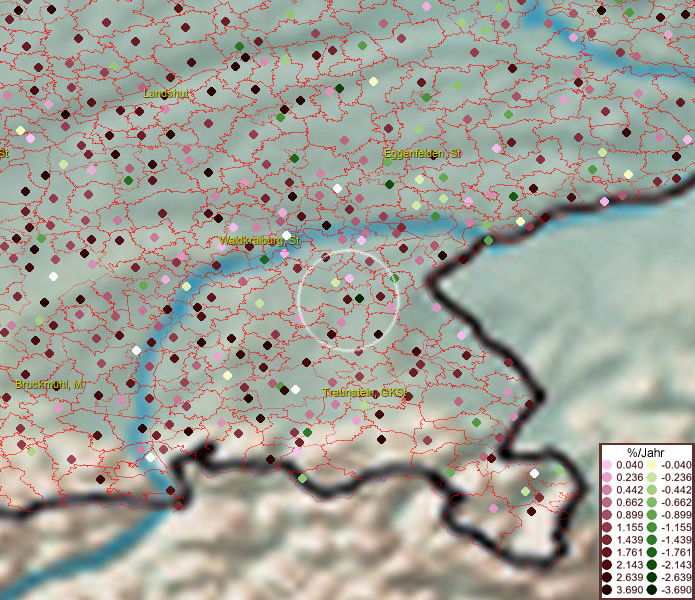
Task: Click the Bruckmühl, M label
Action: point(49,384)
